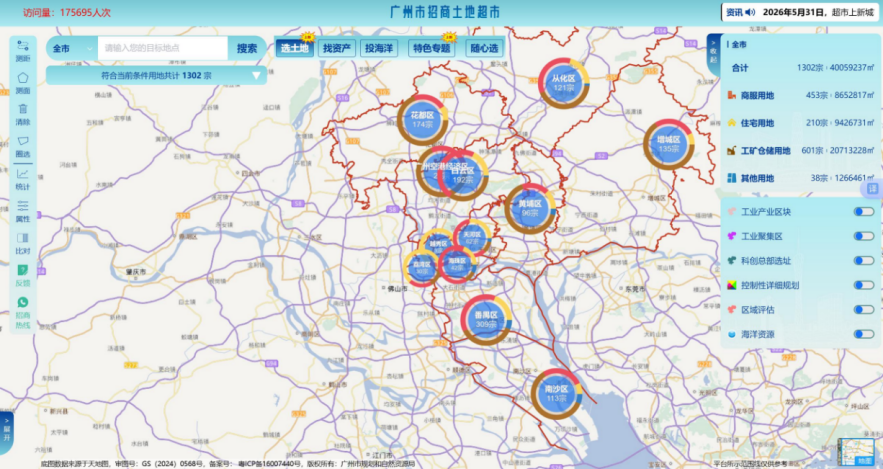Image resolution: width=883 pixels, height=469 pixels.
Task: Click the 商服用地 453宗 row text
Action: point(808,95)
